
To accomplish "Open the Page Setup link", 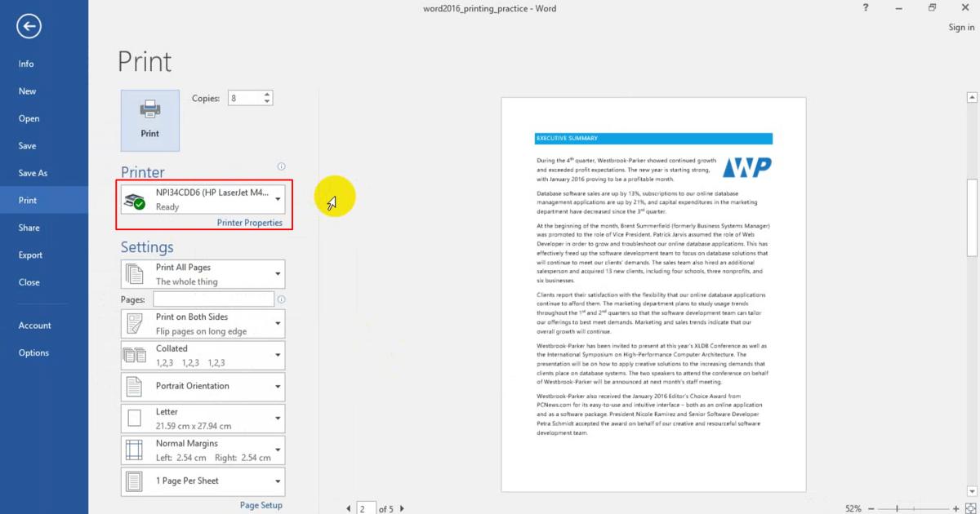I will click(261, 505).
